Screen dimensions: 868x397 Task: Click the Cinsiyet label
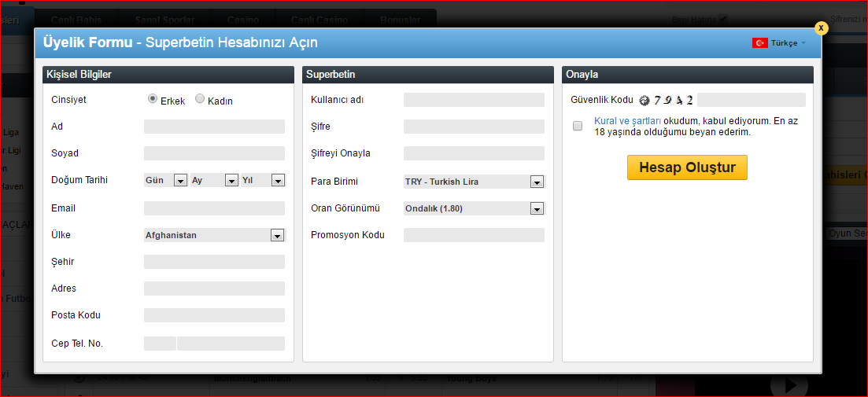[x=68, y=100]
